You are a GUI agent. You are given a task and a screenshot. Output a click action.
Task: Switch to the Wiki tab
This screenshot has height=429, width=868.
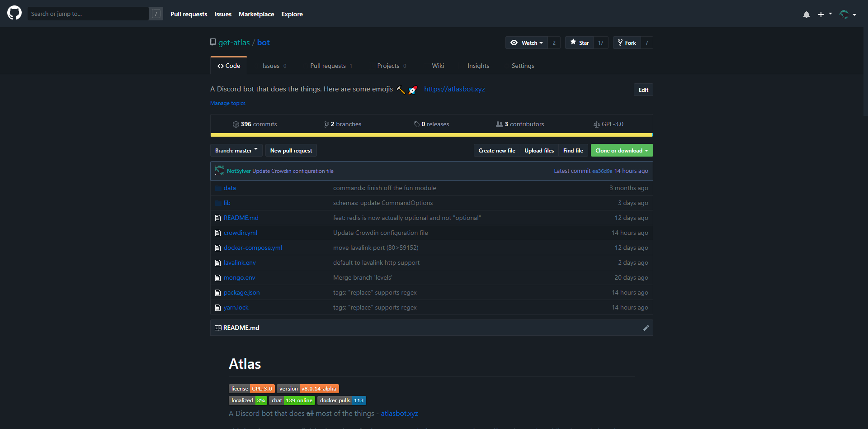click(x=438, y=66)
